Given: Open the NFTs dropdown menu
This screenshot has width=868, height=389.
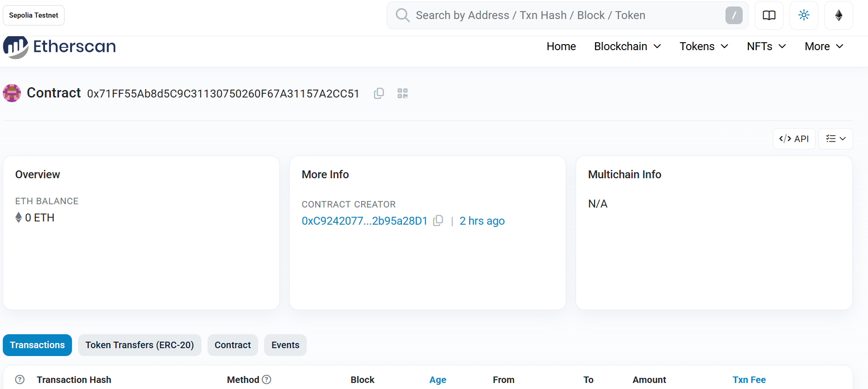Looking at the screenshot, I should pos(766,46).
